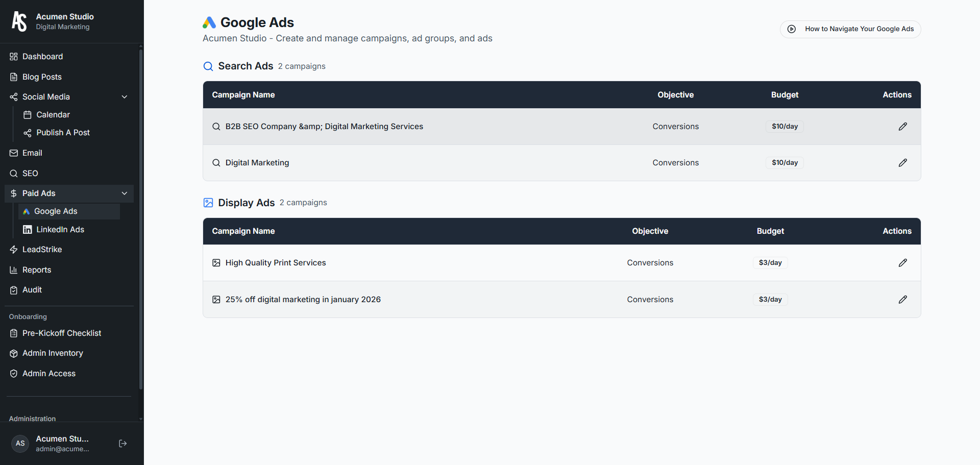Click the sidebar scrollbar down arrow
Image resolution: width=980 pixels, height=465 pixels.
(141, 419)
